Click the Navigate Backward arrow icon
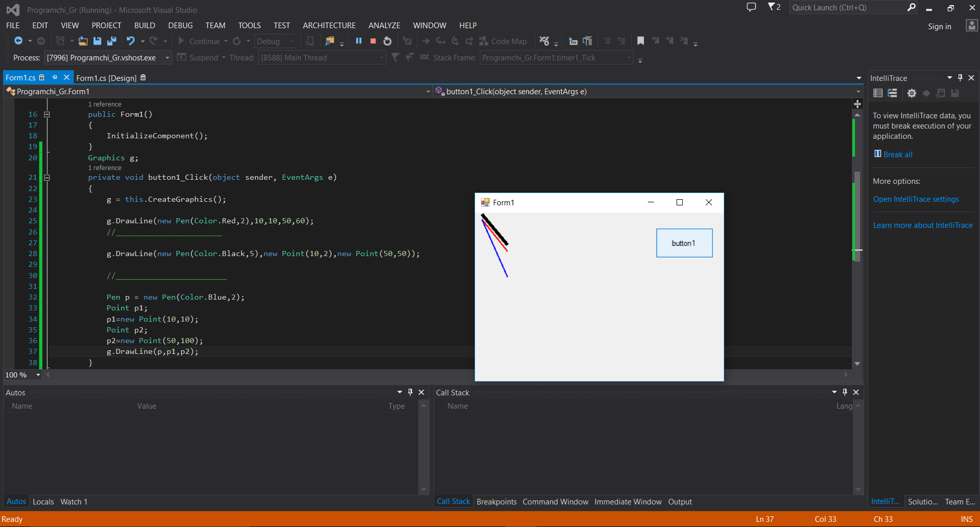This screenshot has width=980, height=527. coord(18,41)
